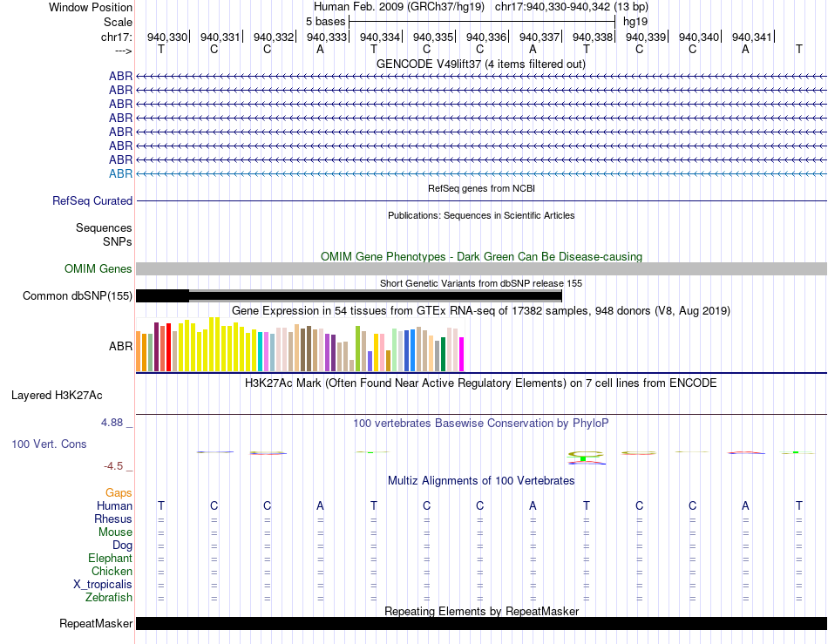Click the ---> strand direction arrow label
828x644 pixels.
[124, 51]
